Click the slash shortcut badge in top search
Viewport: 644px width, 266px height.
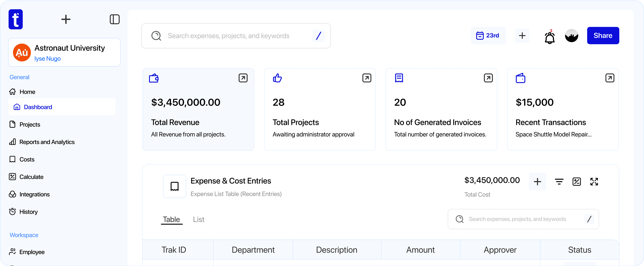[318, 36]
